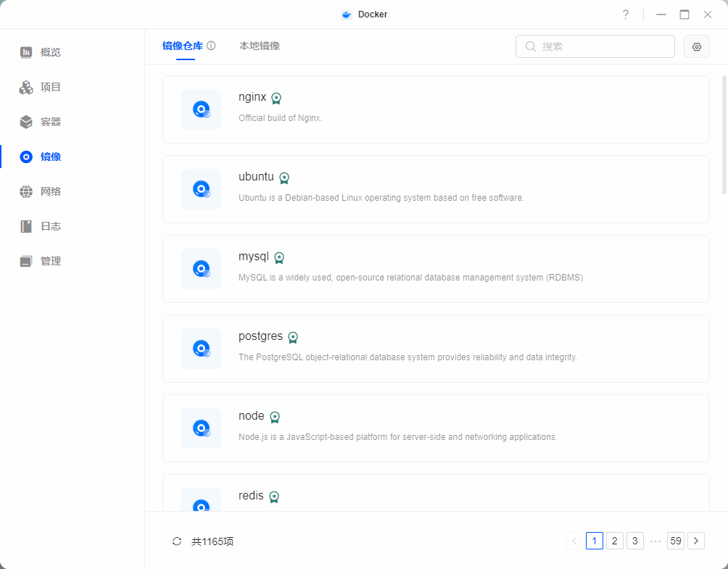Click the nginx image name
728x569 pixels.
click(x=252, y=97)
